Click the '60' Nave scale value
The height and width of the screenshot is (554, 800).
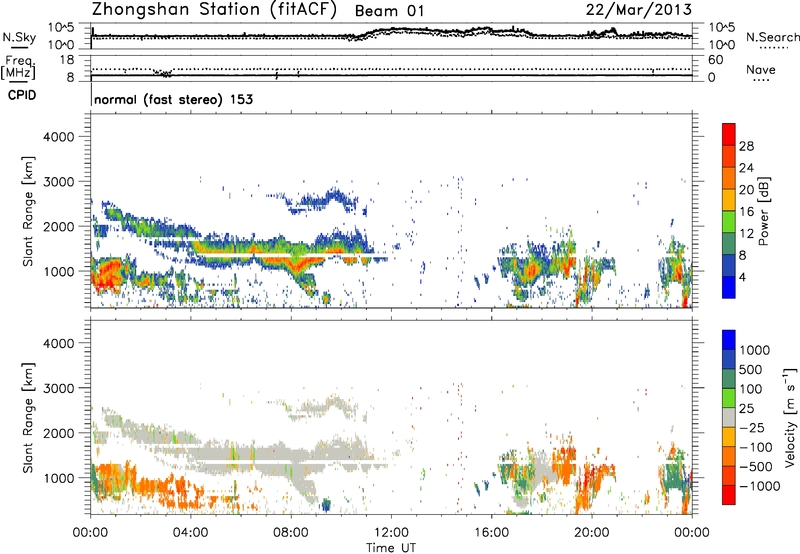click(x=715, y=60)
